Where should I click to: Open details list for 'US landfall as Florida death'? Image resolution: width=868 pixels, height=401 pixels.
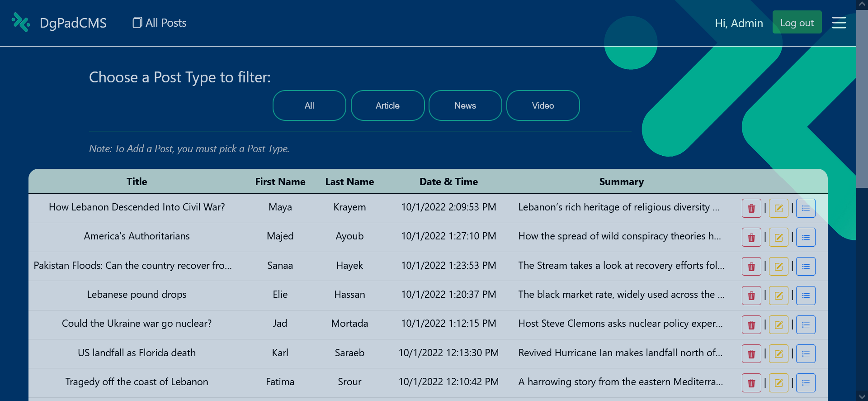pyautogui.click(x=806, y=354)
